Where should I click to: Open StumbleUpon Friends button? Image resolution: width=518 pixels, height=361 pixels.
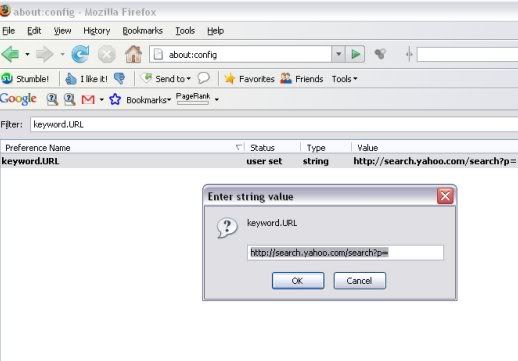tap(302, 79)
